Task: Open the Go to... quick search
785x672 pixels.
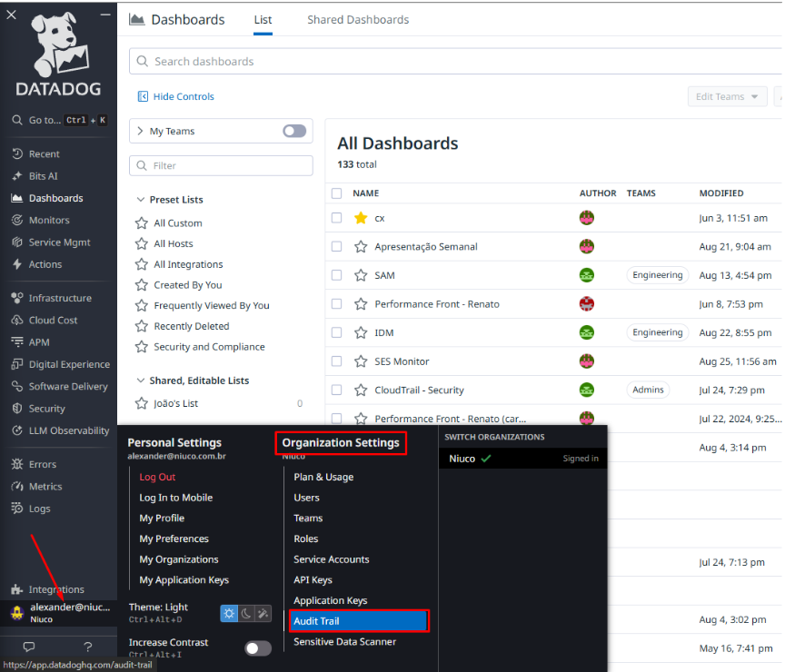Action: coord(59,120)
